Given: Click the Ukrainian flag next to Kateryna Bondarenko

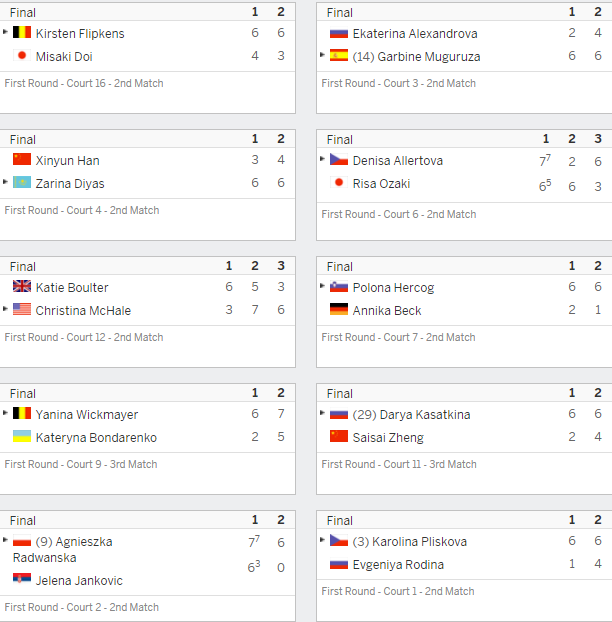Looking at the screenshot, I should tap(22, 436).
